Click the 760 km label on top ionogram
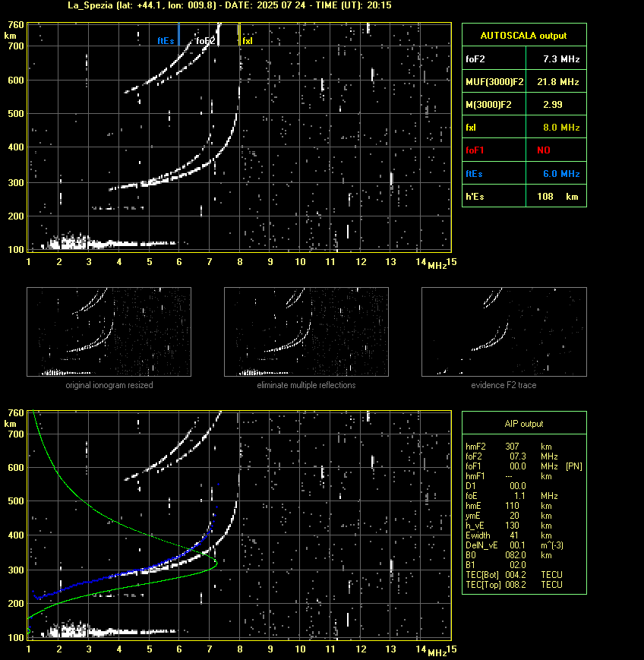 (x=17, y=25)
